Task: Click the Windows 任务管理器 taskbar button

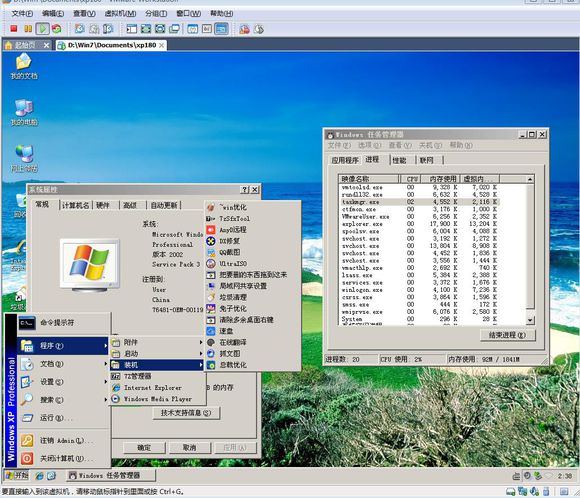Action: (110, 475)
